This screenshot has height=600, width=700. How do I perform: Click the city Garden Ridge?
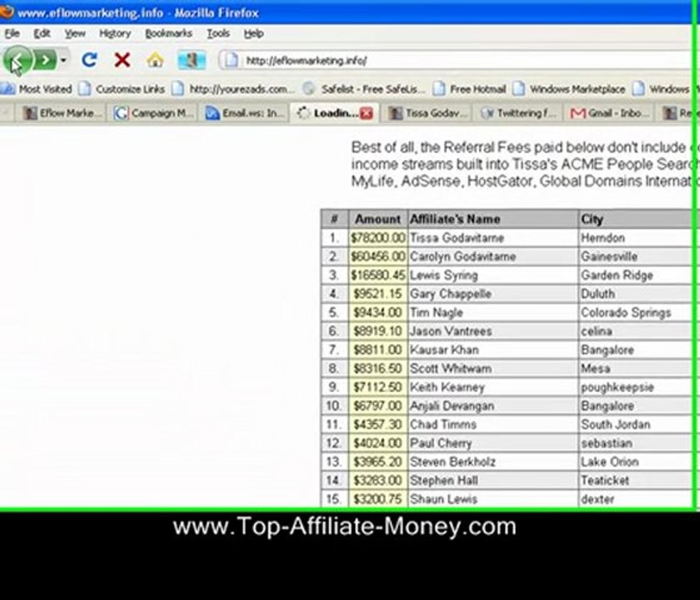pyautogui.click(x=617, y=276)
